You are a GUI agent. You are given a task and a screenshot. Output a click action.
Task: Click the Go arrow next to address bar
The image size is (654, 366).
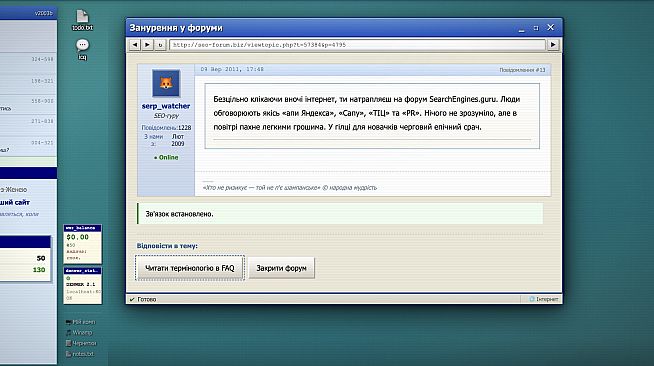pyautogui.click(x=553, y=45)
